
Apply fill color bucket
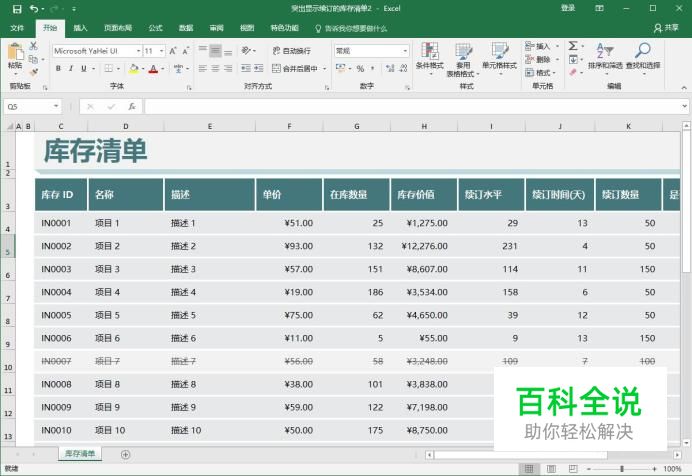pyautogui.click(x=134, y=68)
